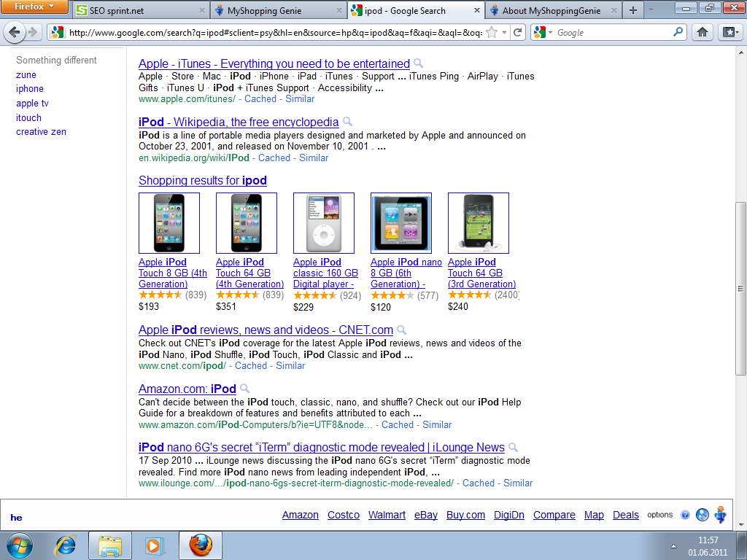Select the iphone related search
The width and height of the screenshot is (747, 560).
[29, 88]
